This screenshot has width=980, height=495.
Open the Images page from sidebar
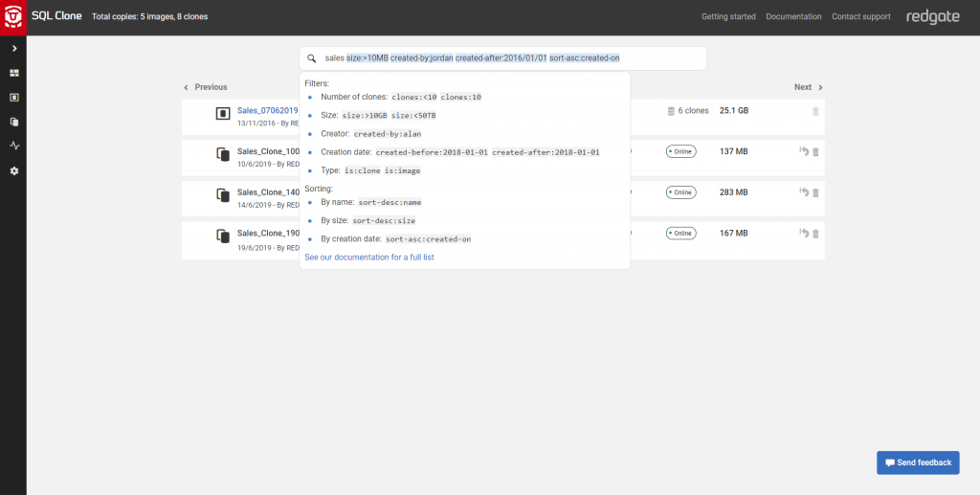13,98
